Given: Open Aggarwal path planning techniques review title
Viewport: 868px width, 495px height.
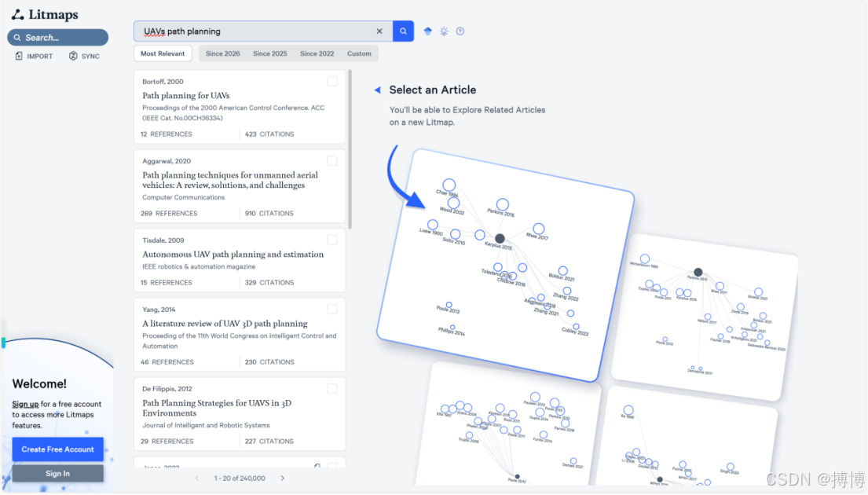Looking at the screenshot, I should tap(230, 180).
